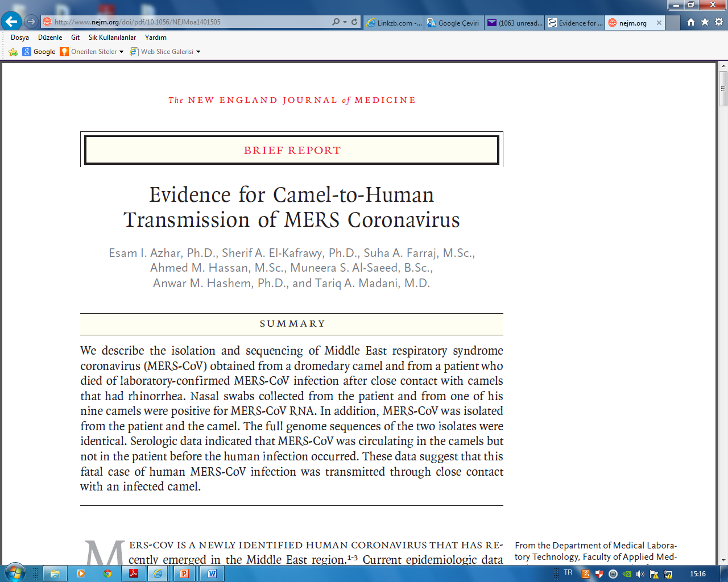Screen dimensions: 728x582
Task: Open the Git menu
Action: coord(75,38)
